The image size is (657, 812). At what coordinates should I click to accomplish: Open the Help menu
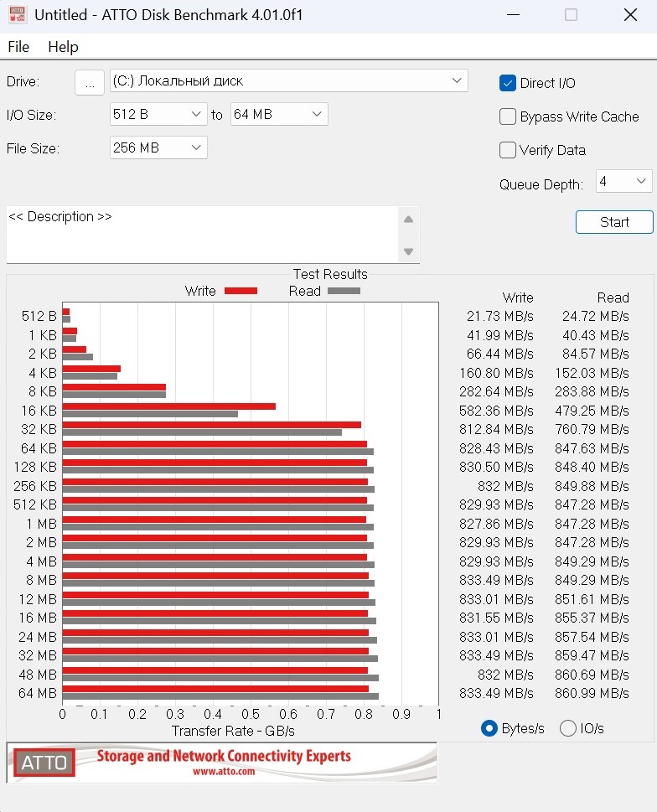63,47
